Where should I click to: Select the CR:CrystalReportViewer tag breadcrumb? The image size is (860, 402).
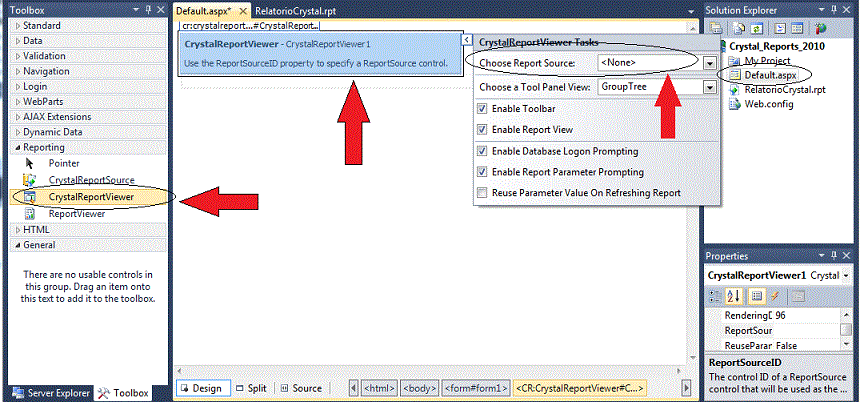click(x=580, y=388)
